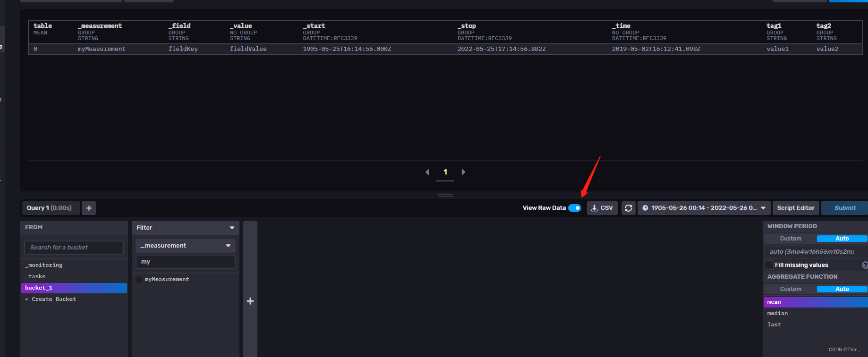
Task: Select Custom for aggregate function
Action: click(x=791, y=289)
